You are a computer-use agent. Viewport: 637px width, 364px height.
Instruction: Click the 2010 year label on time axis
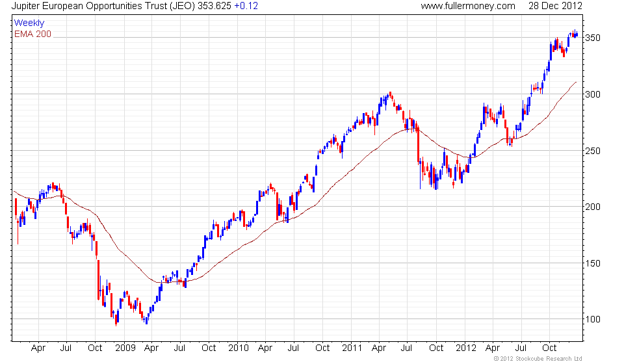pos(239,348)
